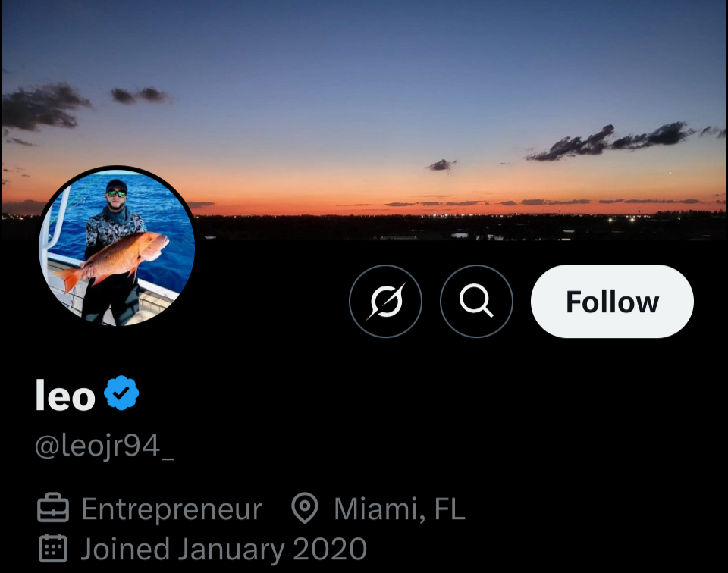Click the briefcase icon beside Entrepreneur
728x573 pixels.
coord(53,509)
